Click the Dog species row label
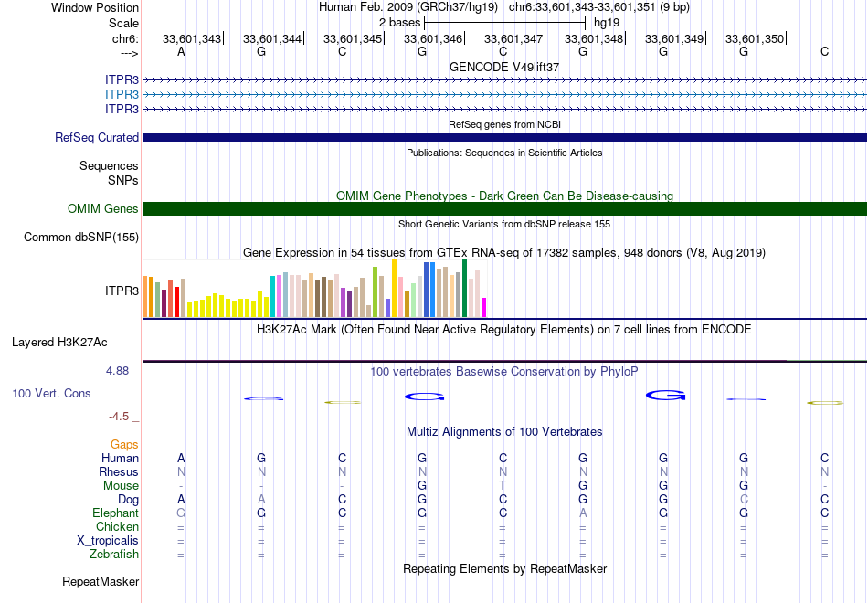Screen dimensions: 868x603 pos(128,500)
